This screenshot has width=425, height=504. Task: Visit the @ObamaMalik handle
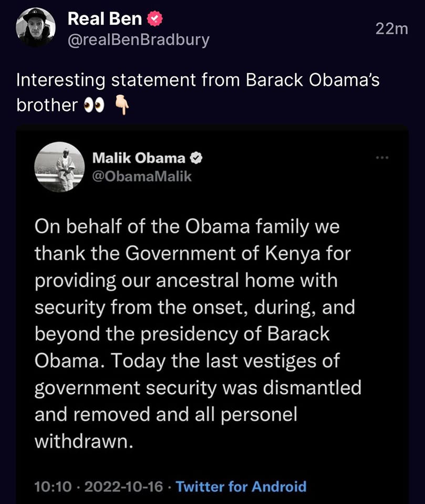click(142, 176)
